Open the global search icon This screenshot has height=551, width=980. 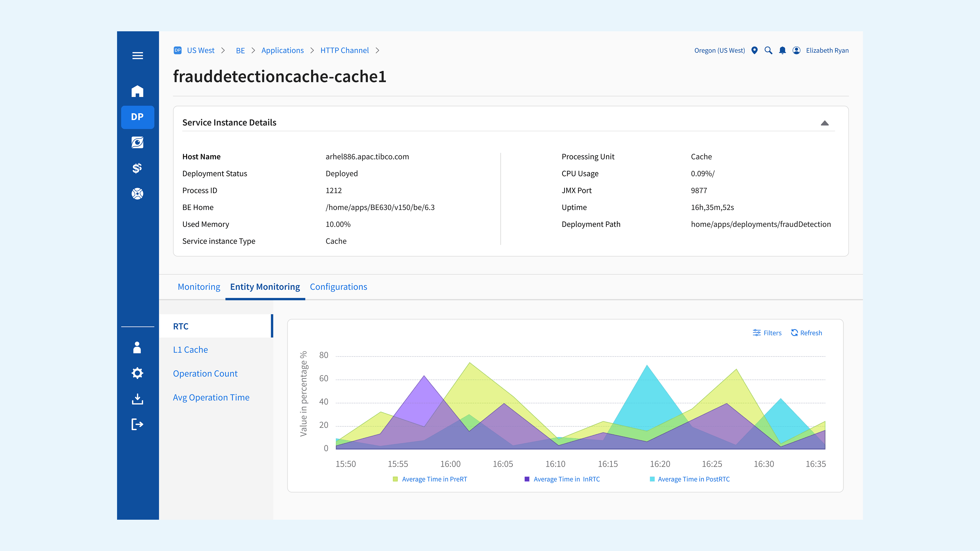[x=768, y=50]
